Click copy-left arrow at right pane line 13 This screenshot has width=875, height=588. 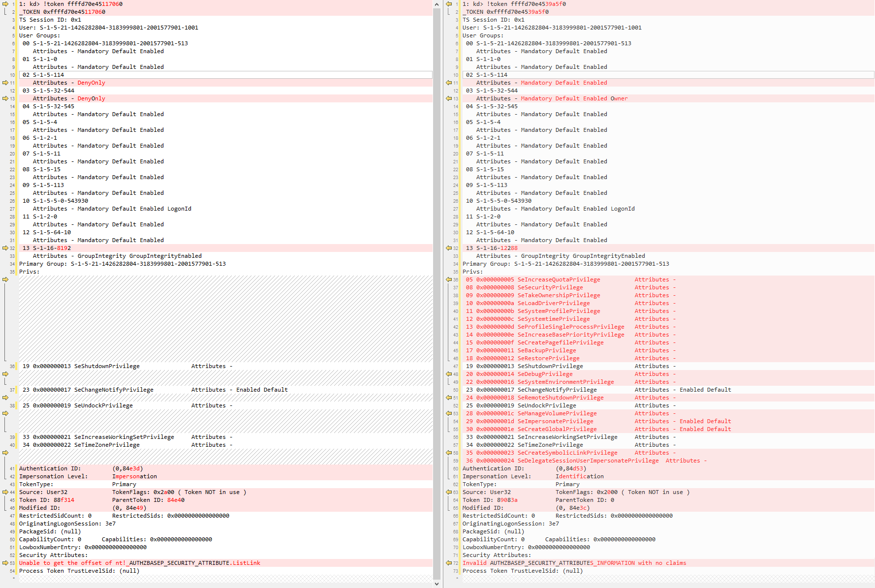coord(449,98)
